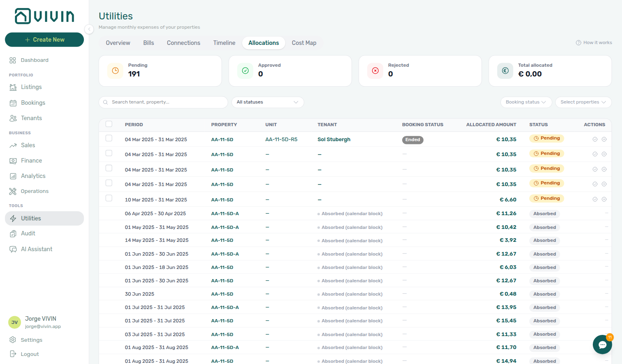Click the AI Assistant chat icon
The height and width of the screenshot is (364, 622).
pos(13,249)
